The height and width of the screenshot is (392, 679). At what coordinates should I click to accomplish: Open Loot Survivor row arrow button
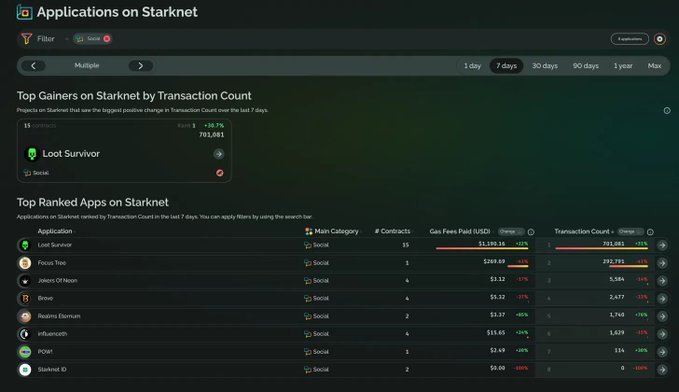pos(662,245)
